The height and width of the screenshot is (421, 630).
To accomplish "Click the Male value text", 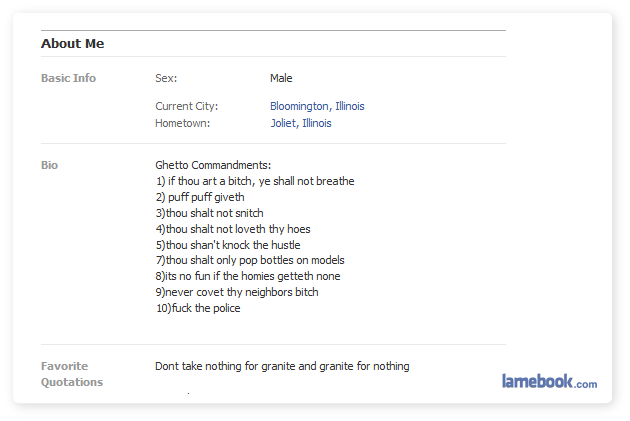I will coord(281,78).
